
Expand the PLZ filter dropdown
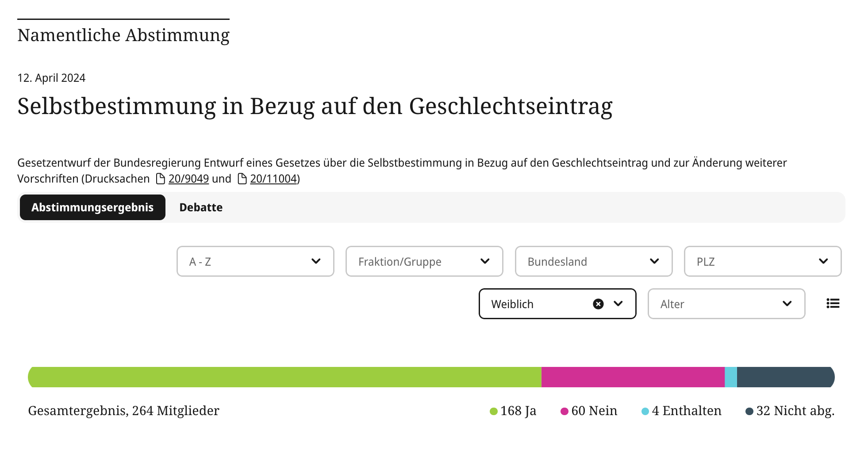coord(763,261)
